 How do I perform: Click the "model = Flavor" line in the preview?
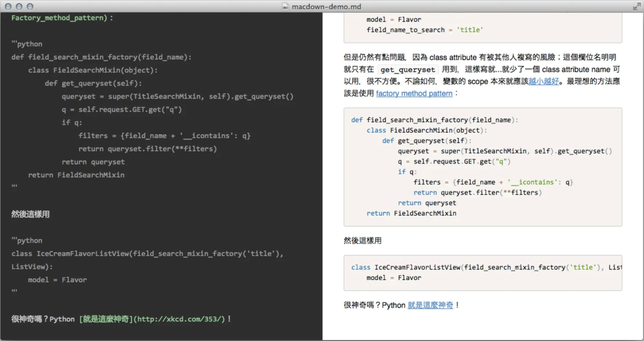[394, 278]
